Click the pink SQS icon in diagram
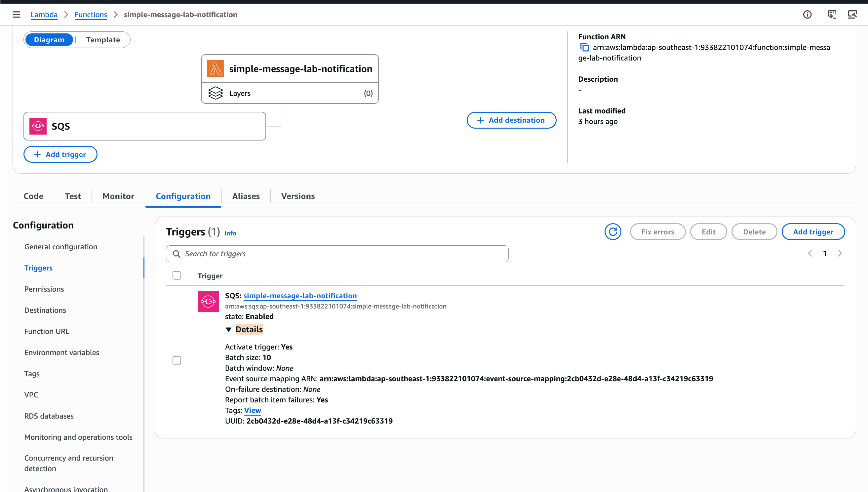The width and height of the screenshot is (868, 492). pyautogui.click(x=38, y=126)
